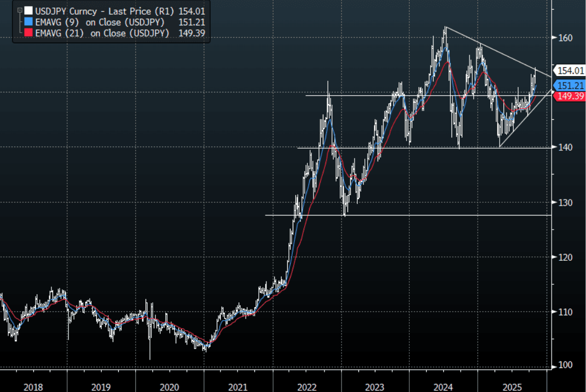
Task: Select the EMAVG (21) on Close legend entry
Action: coord(102,33)
